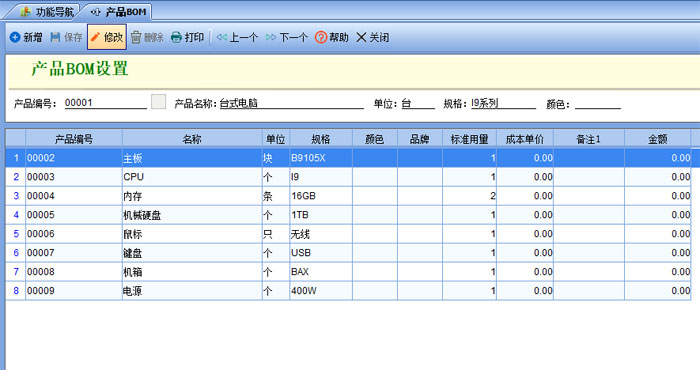Click product code 00008 cell
Viewport: 700px width, 370px height.
coord(74,272)
